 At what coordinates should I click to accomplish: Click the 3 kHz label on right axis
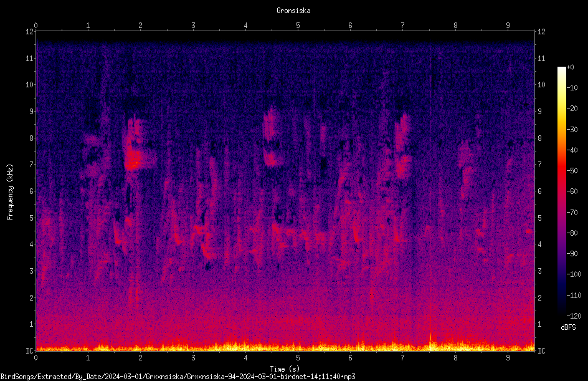tap(539, 271)
